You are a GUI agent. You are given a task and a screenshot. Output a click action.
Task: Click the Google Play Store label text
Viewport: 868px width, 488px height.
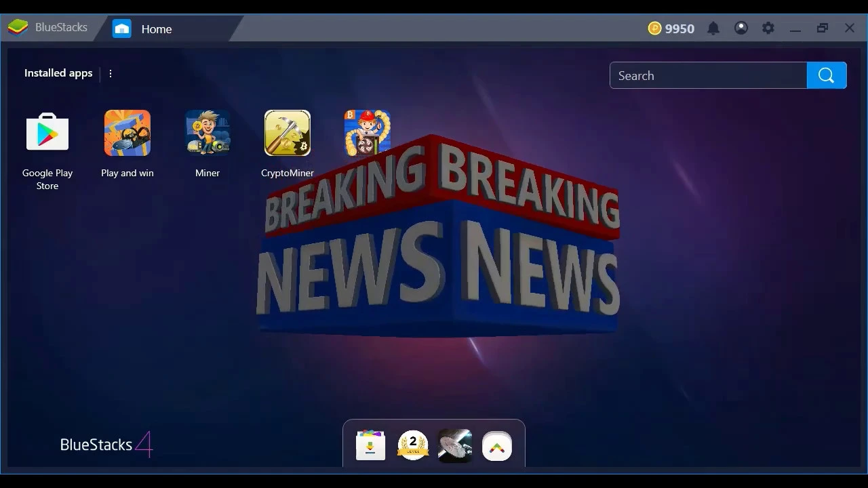click(x=47, y=179)
